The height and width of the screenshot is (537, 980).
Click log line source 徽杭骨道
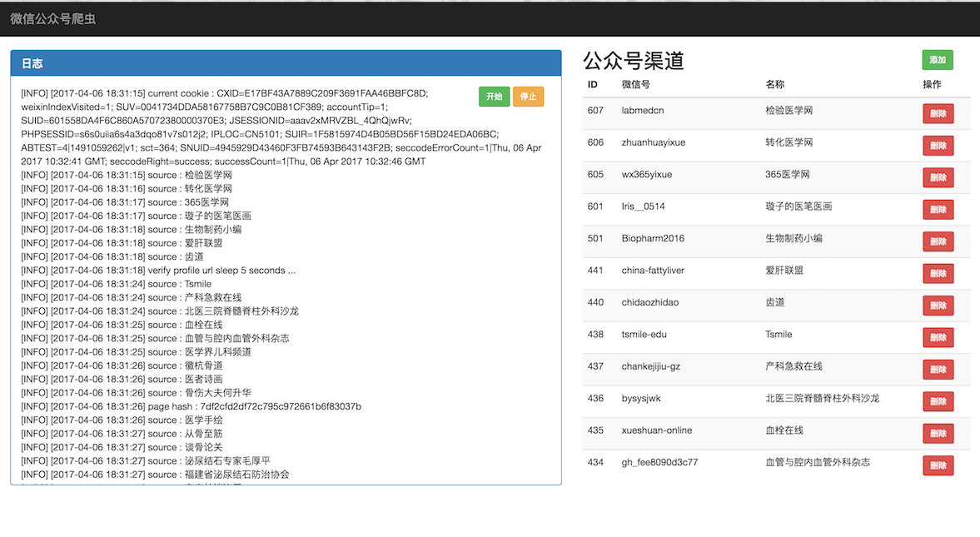pyautogui.click(x=122, y=365)
